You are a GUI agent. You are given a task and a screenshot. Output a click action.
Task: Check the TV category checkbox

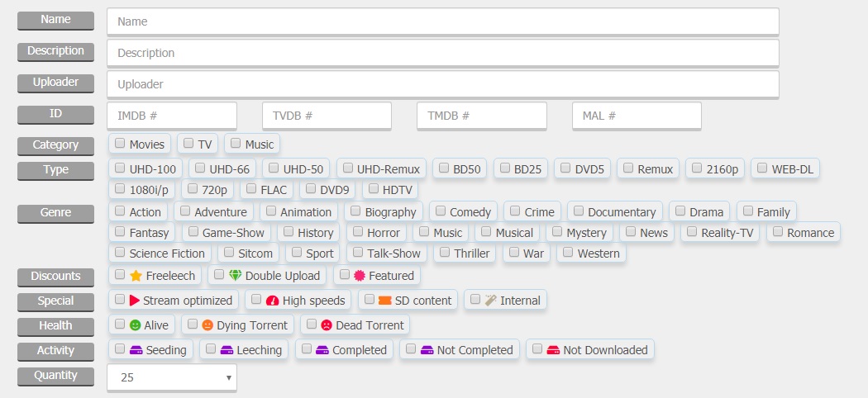[x=188, y=143]
